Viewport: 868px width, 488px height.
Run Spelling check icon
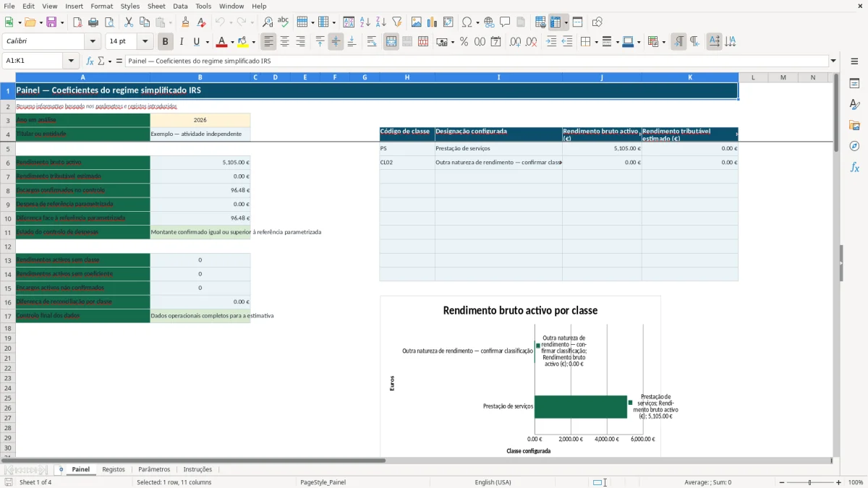[284, 22]
